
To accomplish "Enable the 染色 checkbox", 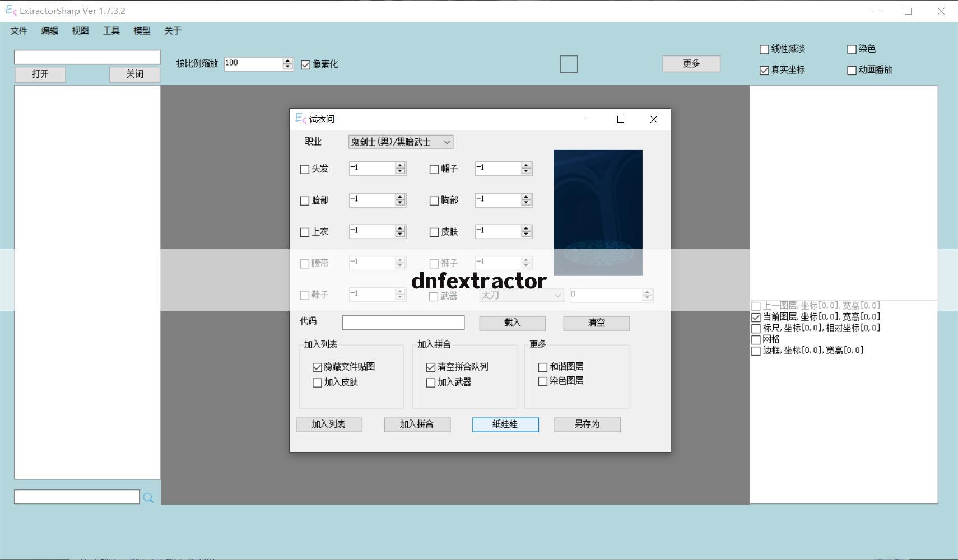I will (852, 49).
